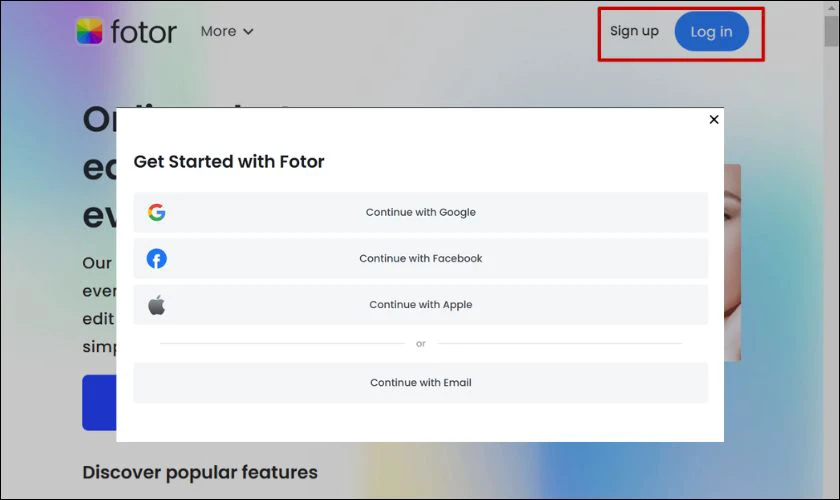Select Continue with Email option
Viewport: 840px width, 500px height.
421,383
